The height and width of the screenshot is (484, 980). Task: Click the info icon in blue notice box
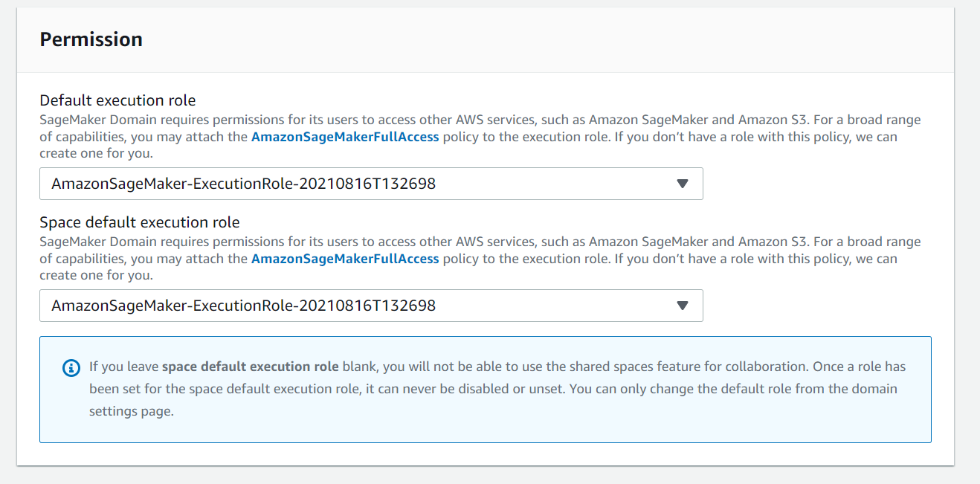click(71, 367)
